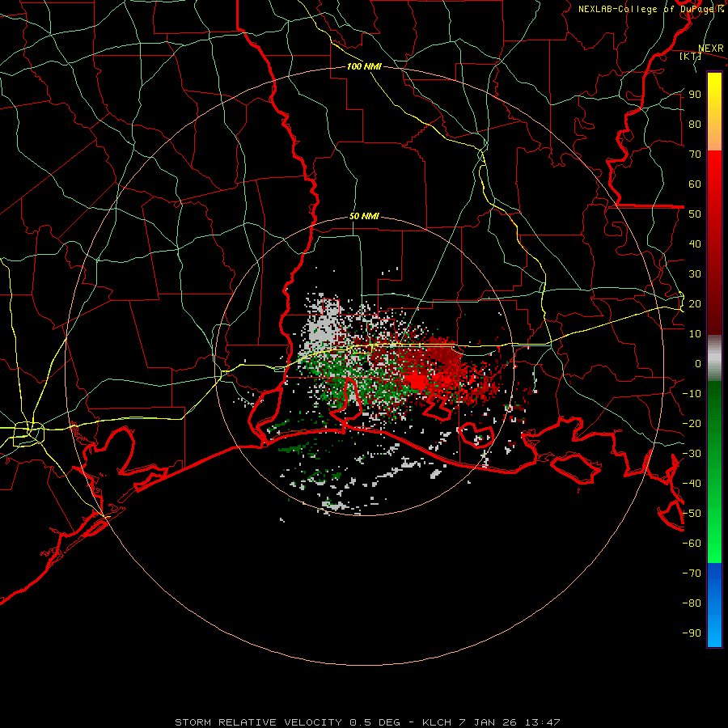Click the 80 value on the velocity scale
Image resolution: width=728 pixels, height=728 pixels.
pyautogui.click(x=695, y=125)
